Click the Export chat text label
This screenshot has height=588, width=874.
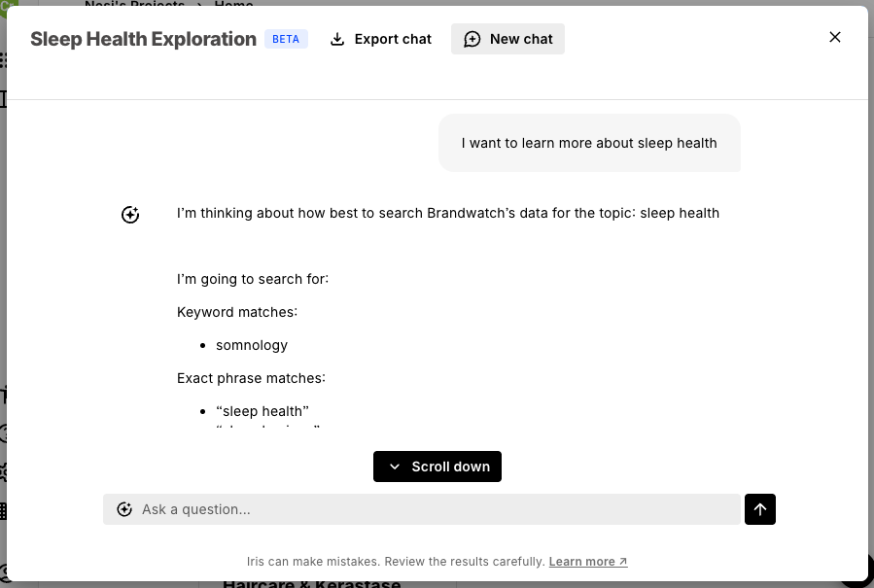393,39
